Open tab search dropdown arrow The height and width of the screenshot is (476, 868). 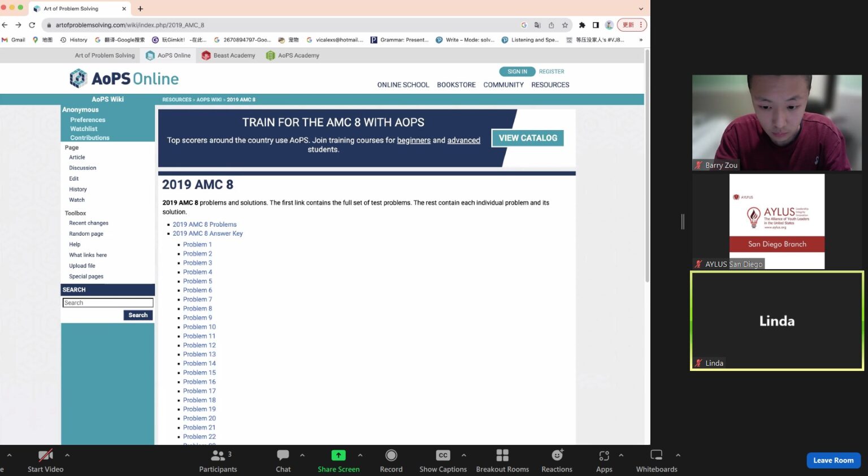[x=641, y=8]
